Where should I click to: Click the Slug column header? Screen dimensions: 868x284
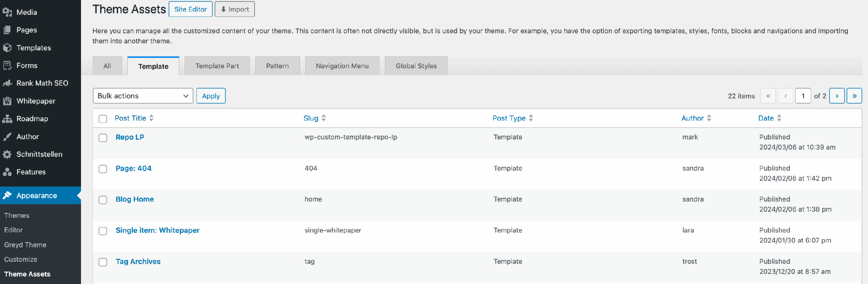click(311, 118)
